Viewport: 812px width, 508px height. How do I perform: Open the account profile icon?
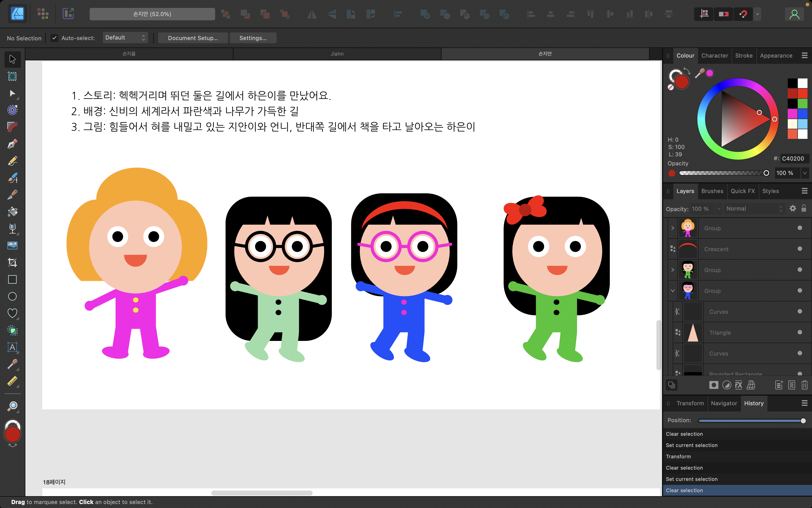794,14
